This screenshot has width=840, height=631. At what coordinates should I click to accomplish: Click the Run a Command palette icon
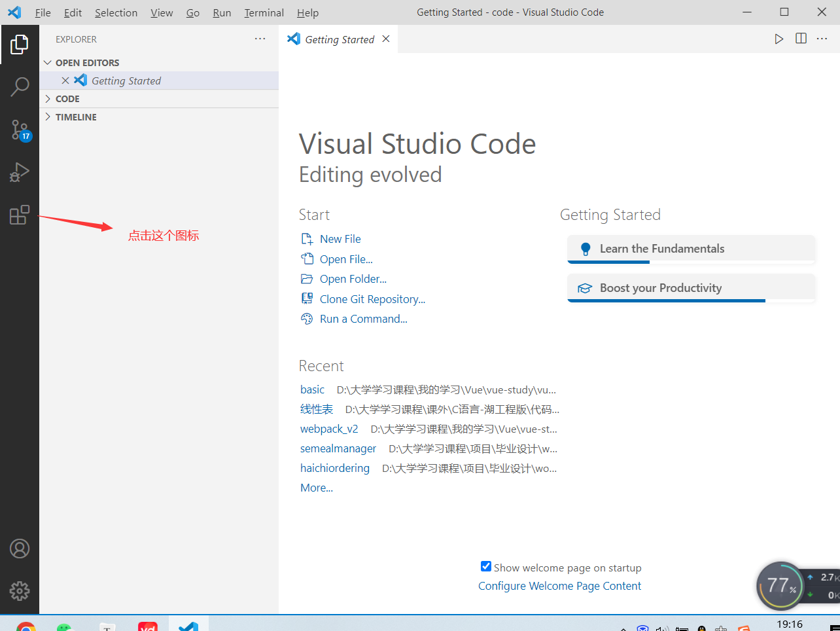coord(307,319)
